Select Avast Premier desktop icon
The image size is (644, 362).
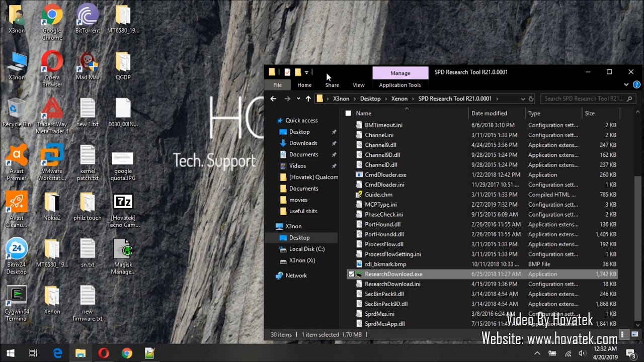coord(16,162)
